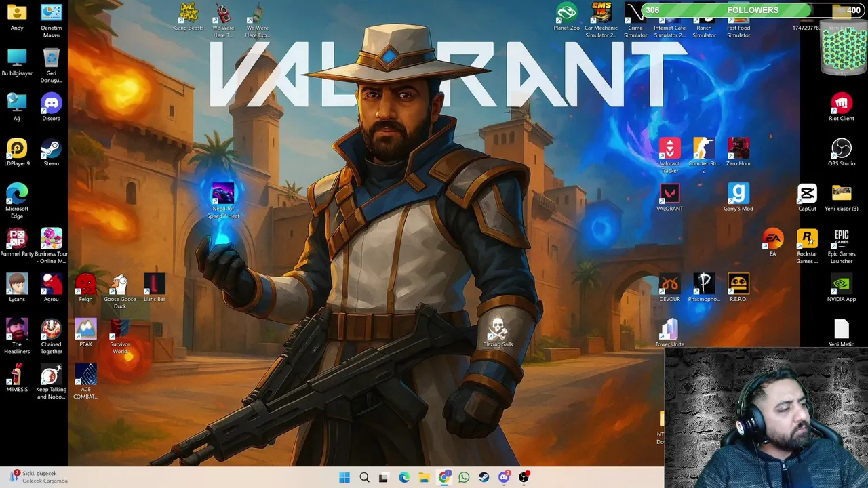Image resolution: width=868 pixels, height=488 pixels.
Task: Open the Yeni klasör (3) folder
Action: (842, 198)
